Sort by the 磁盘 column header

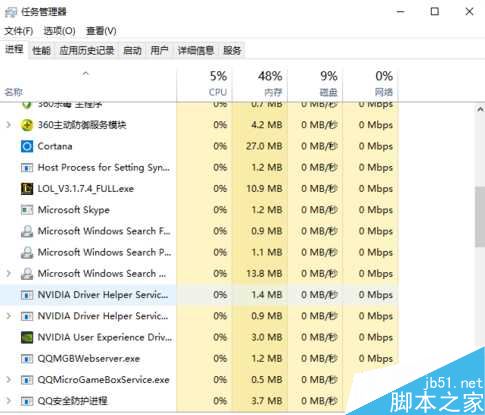coord(315,85)
